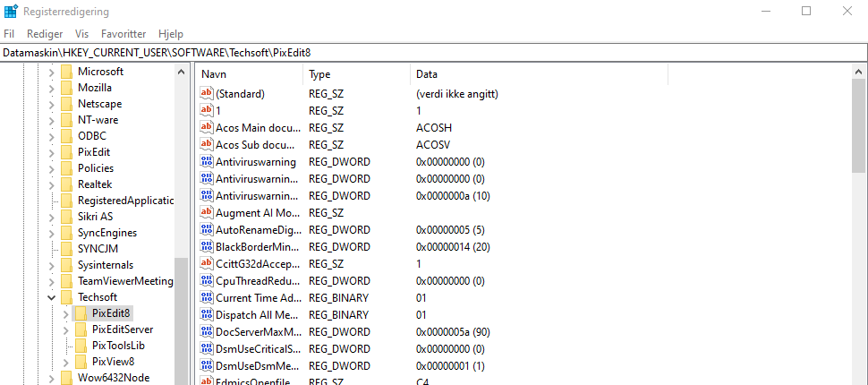The height and width of the screenshot is (385, 868).
Task: Select the SYNCJM folder icon
Action: [66, 248]
